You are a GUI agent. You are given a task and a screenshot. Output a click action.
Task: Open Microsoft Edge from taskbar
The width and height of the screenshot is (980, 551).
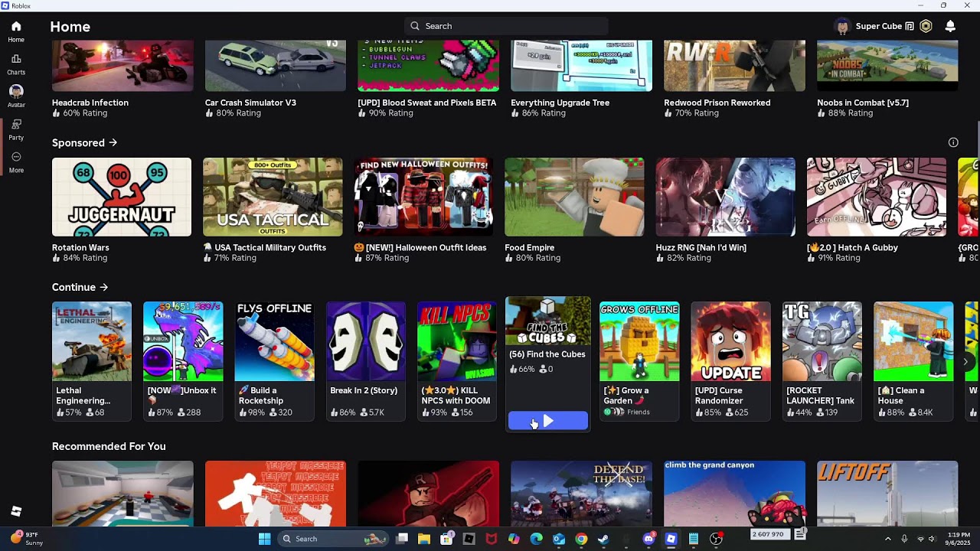click(x=536, y=539)
